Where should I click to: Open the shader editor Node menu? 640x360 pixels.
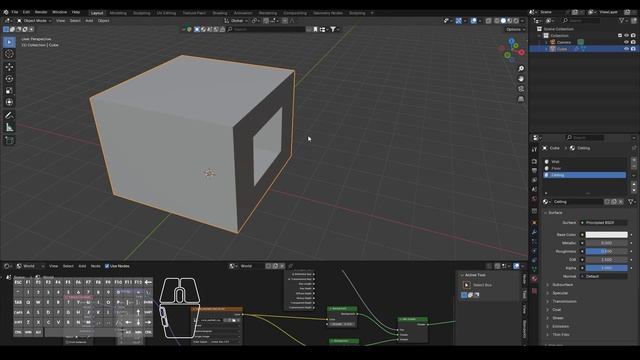(x=95, y=266)
